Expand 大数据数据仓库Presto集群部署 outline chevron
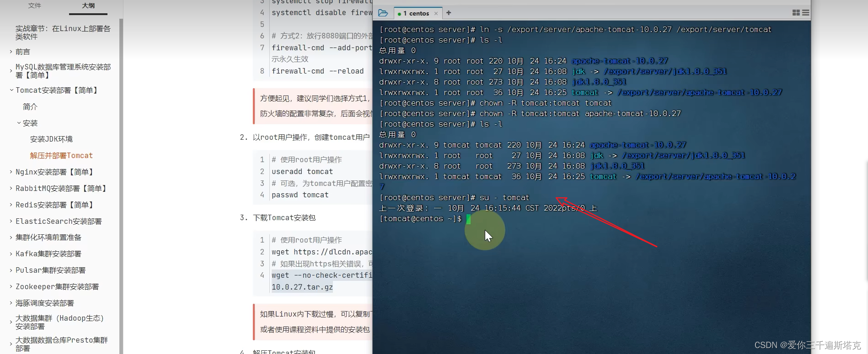The height and width of the screenshot is (354, 868). [11, 344]
